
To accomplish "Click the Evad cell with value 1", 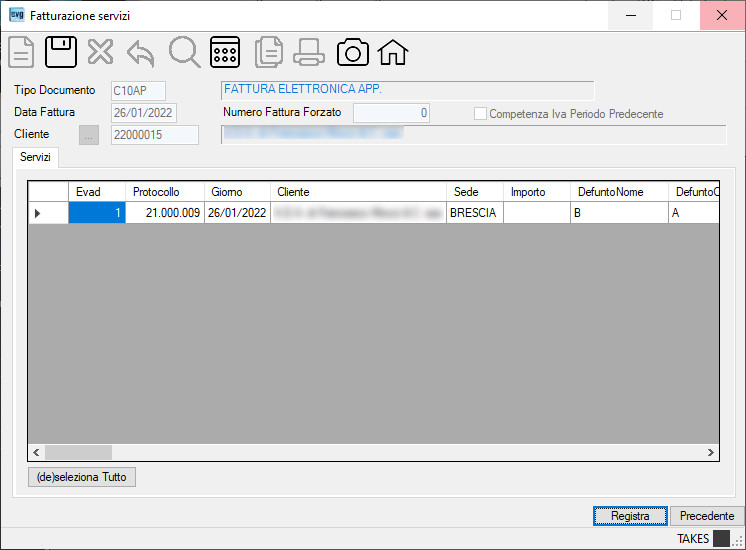I will [97, 213].
